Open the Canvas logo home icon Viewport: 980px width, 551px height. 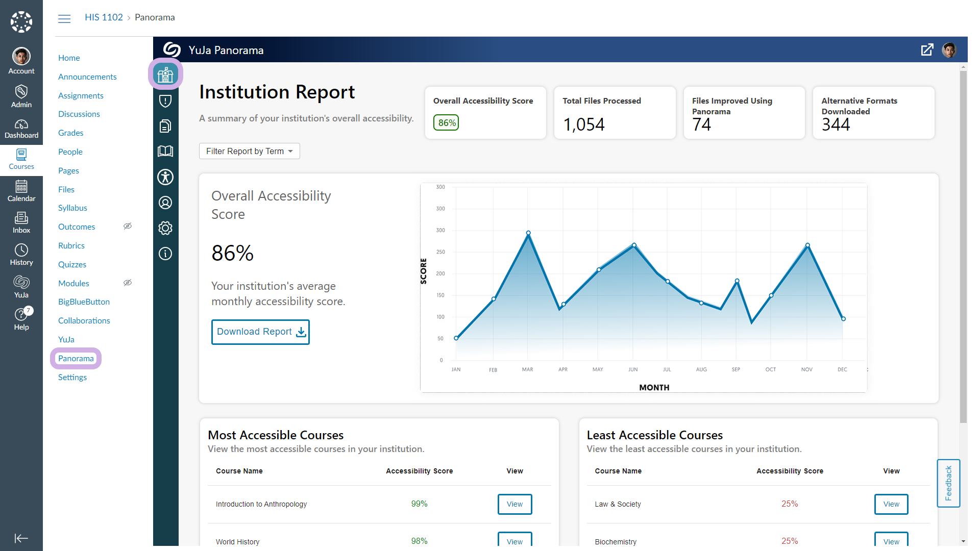(21, 21)
